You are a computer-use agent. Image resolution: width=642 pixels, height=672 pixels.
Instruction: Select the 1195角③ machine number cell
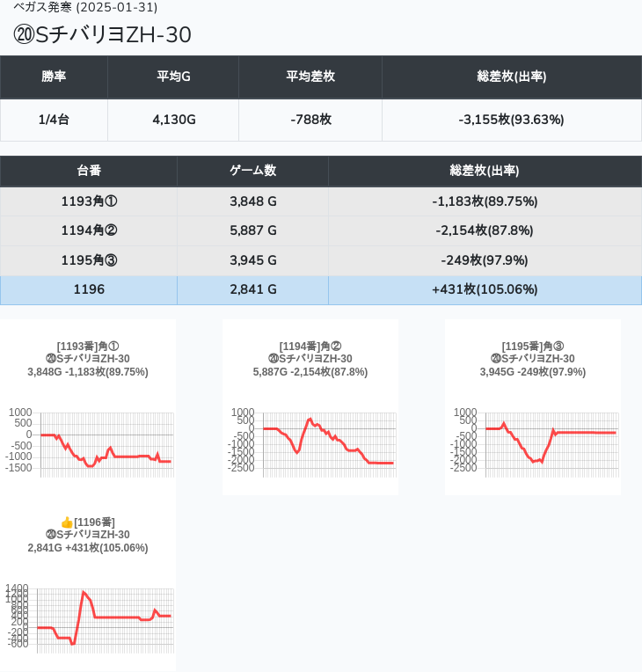tap(89, 260)
